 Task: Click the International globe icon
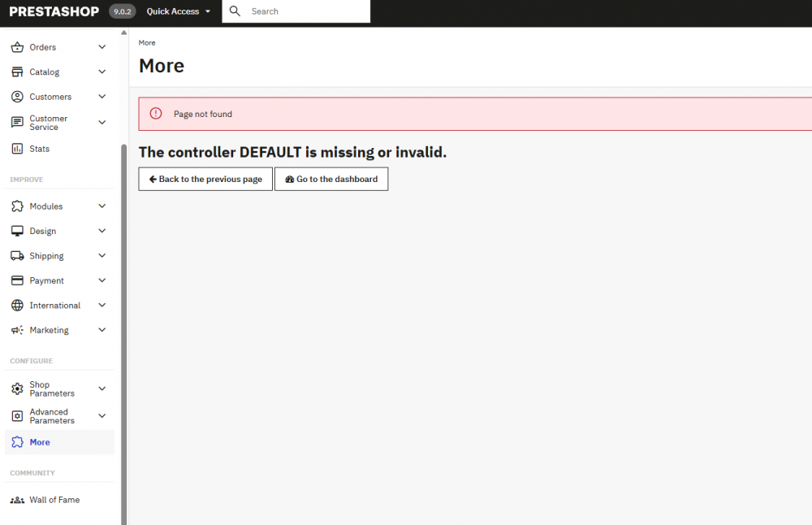[17, 305]
